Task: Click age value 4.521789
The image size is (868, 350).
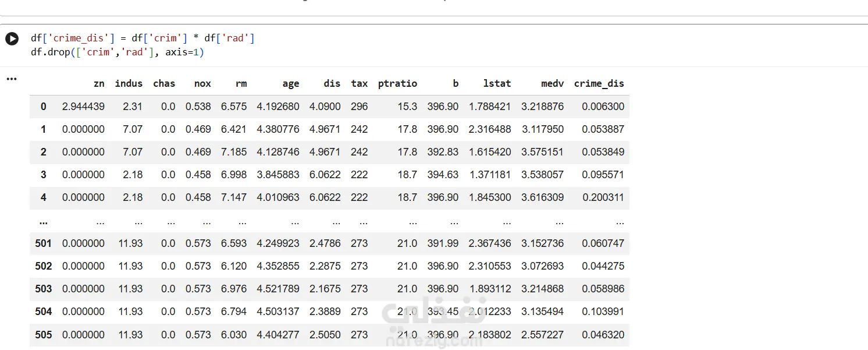Action: pyautogui.click(x=278, y=289)
